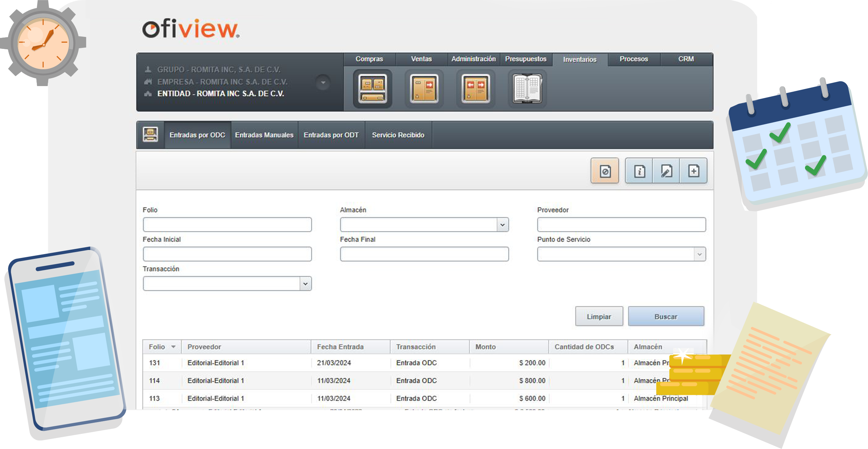Click the cancel document icon button
Screen dimensions: 868x449
click(x=605, y=171)
